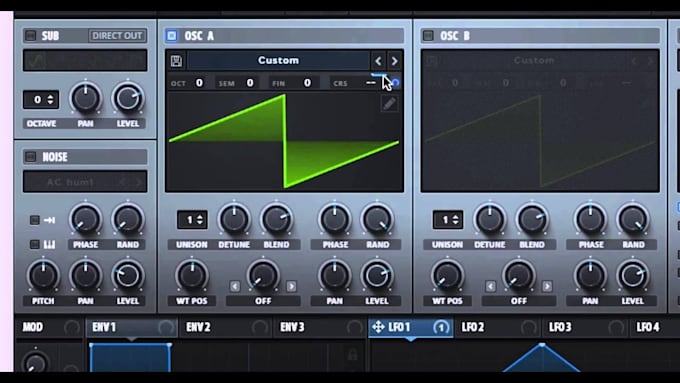This screenshot has width=680, height=383.
Task: Click the OSC A BLEND knob
Action: [x=276, y=219]
